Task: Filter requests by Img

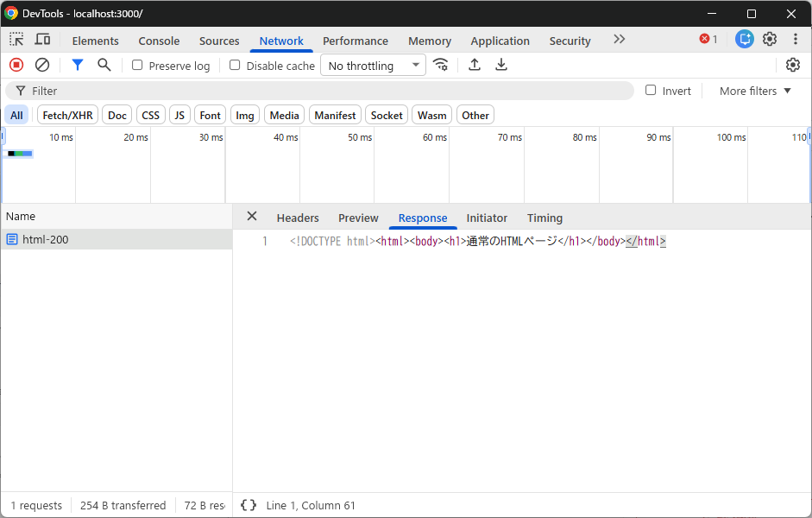Action: 245,115
